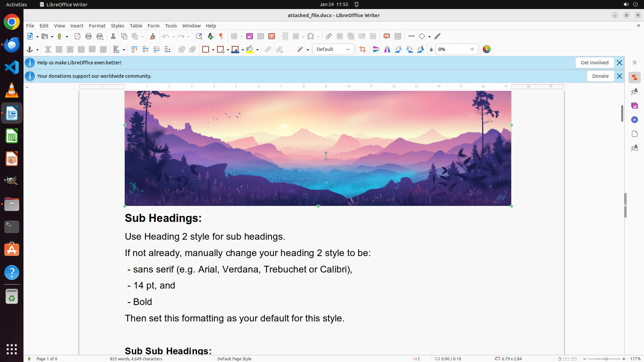644x362 pixels.
Task: Open the Gallery sidebar panel
Action: point(634,106)
